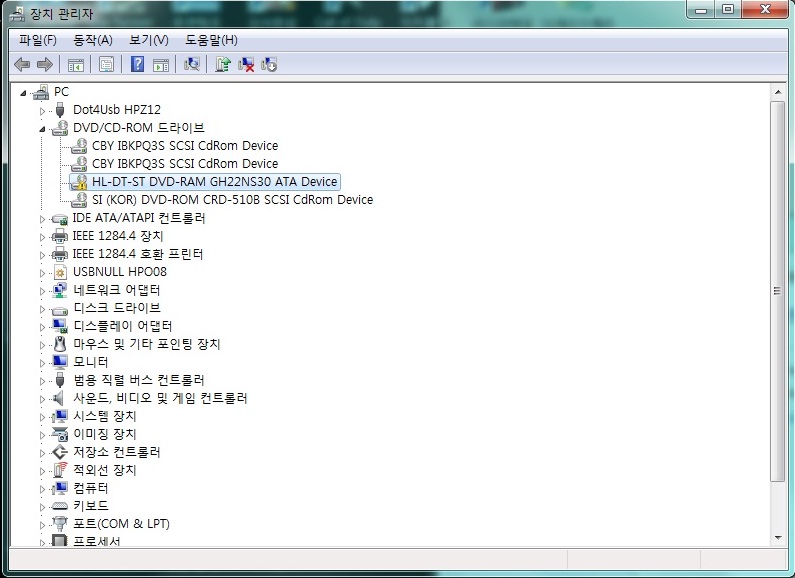Click the Forward arrow toolbar icon
Screen dimensions: 795x578
[x=45, y=64]
